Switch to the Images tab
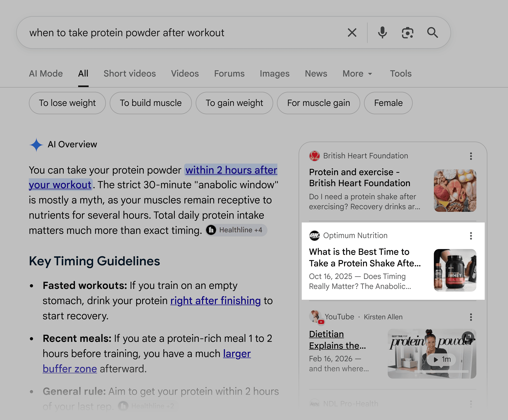The width and height of the screenshot is (508, 420). click(275, 74)
